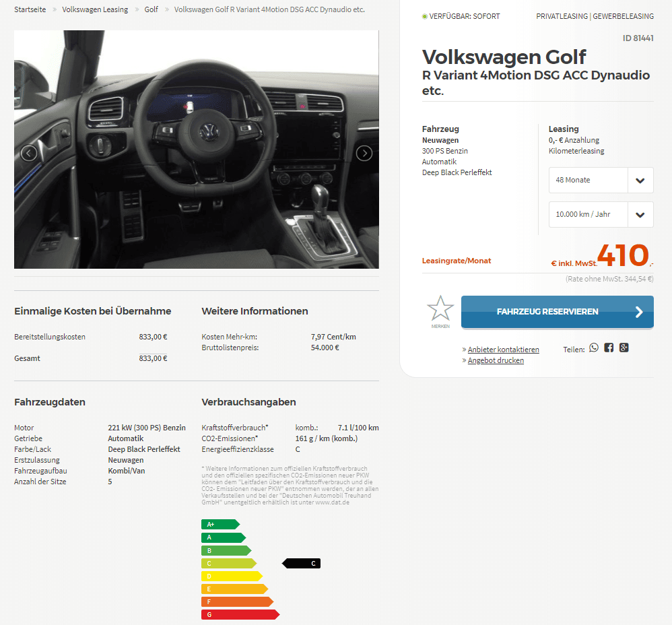This screenshot has width=672, height=625.
Task: Click the 7.1 l/100 km consumption value
Action: (358, 428)
